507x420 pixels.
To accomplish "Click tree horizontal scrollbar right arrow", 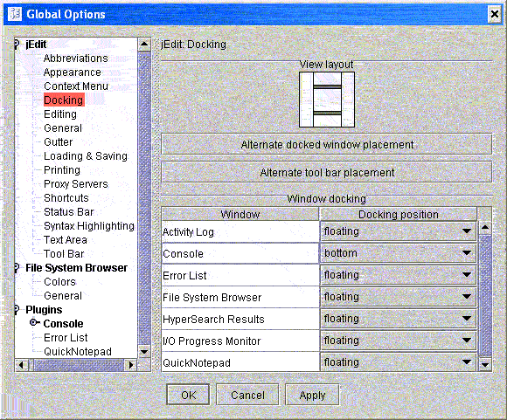I will point(131,365).
